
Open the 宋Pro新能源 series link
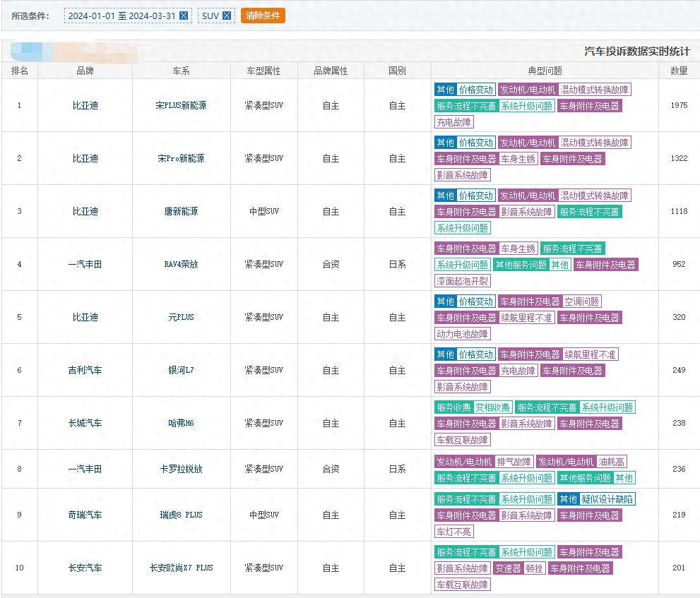click(x=181, y=158)
